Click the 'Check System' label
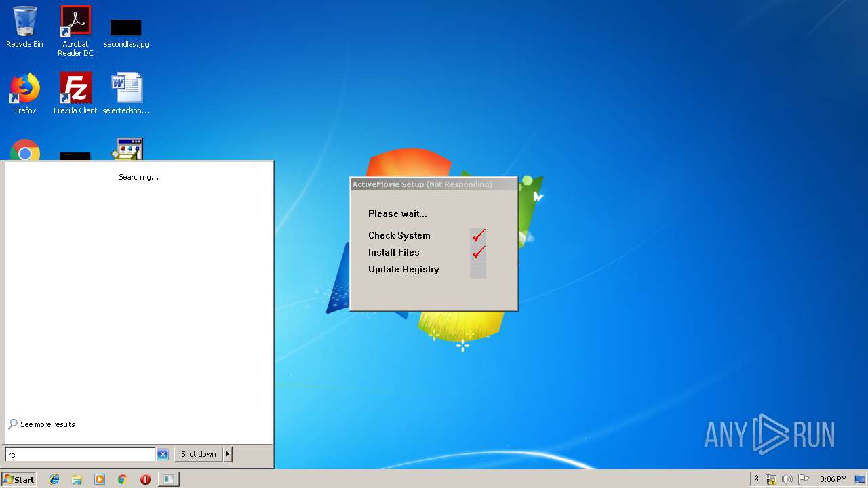Viewport: 868px width, 488px height. pos(399,235)
